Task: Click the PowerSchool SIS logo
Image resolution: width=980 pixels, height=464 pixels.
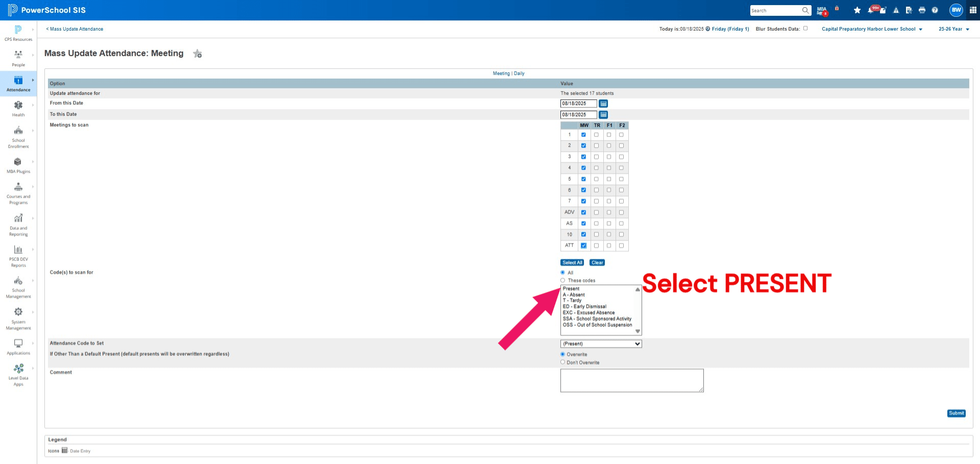Action: point(46,10)
